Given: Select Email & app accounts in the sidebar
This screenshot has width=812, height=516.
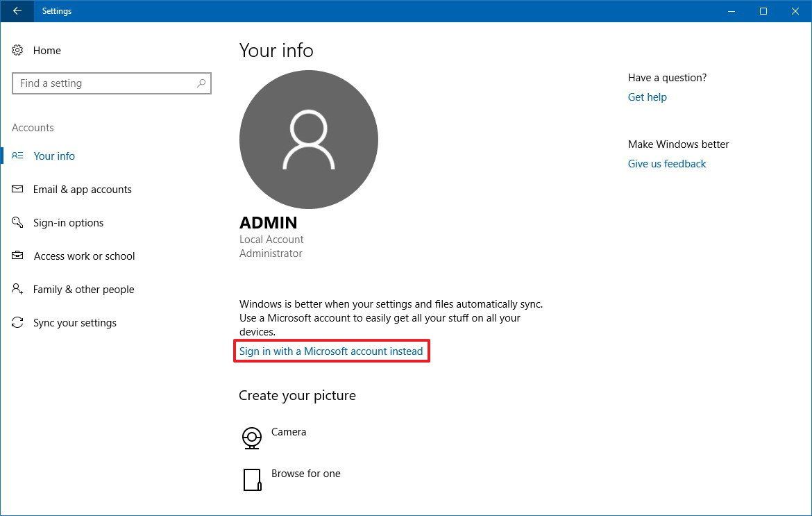Looking at the screenshot, I should (82, 189).
